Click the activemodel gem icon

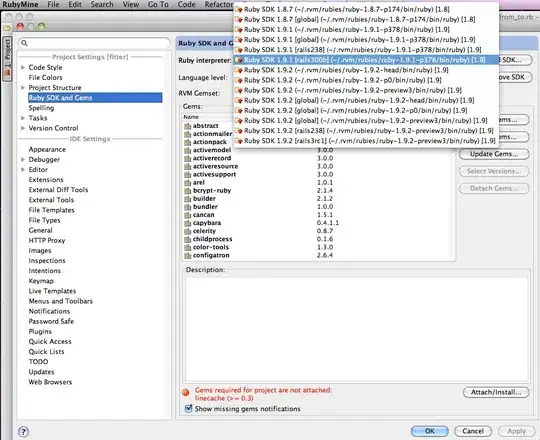pos(187,150)
